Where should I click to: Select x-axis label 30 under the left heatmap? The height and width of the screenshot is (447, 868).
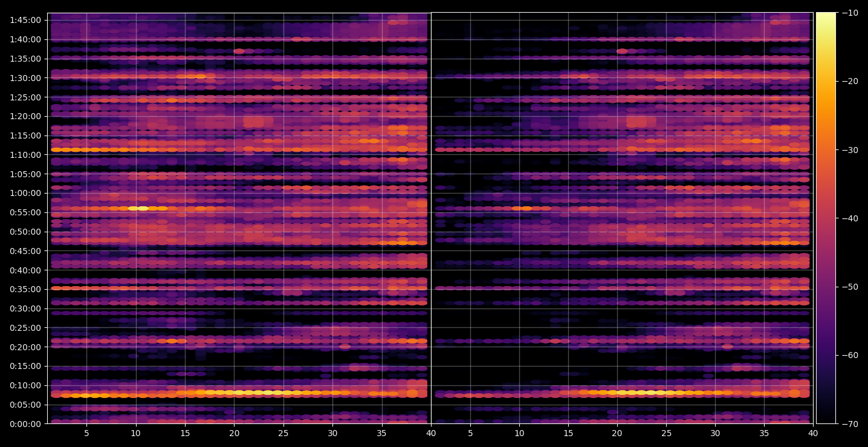click(x=332, y=434)
